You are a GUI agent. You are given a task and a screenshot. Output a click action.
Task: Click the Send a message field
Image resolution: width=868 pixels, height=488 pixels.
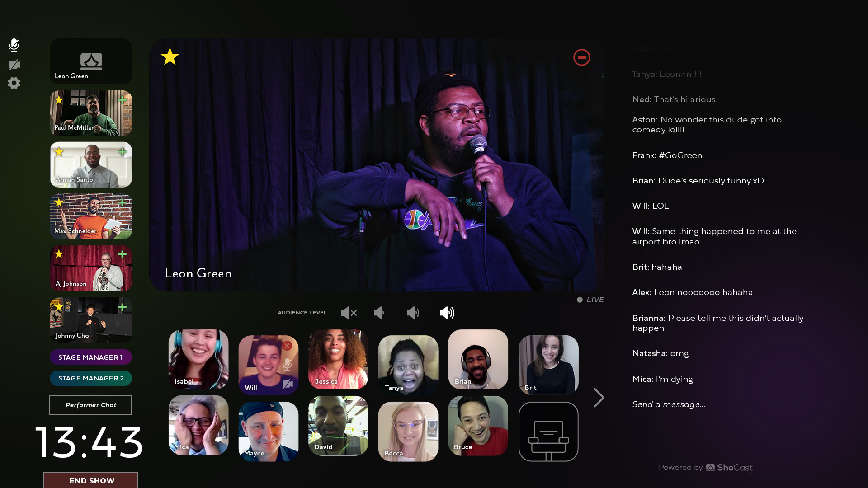click(669, 404)
